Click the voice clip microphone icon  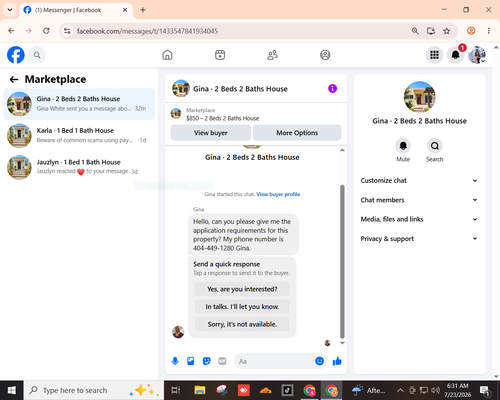point(175,361)
